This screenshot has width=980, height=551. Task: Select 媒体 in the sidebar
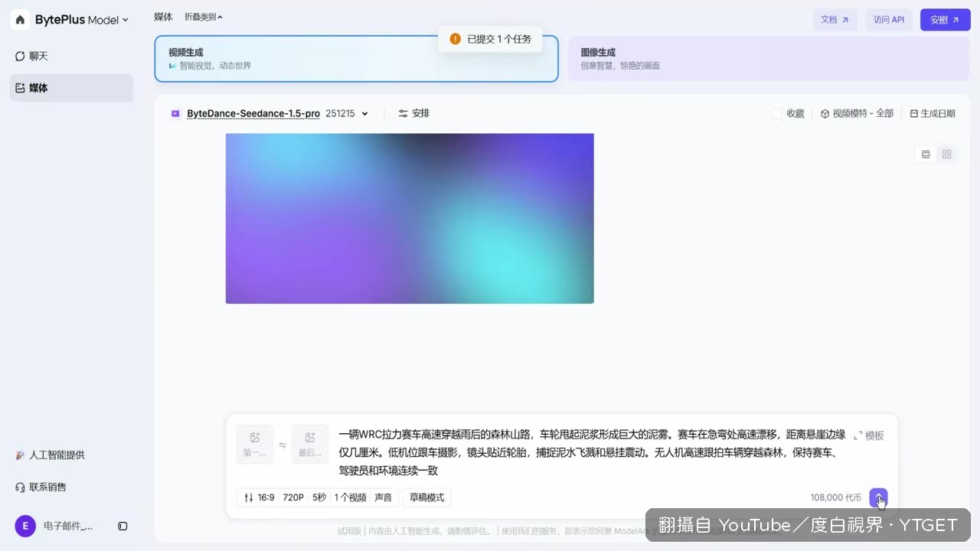point(71,88)
